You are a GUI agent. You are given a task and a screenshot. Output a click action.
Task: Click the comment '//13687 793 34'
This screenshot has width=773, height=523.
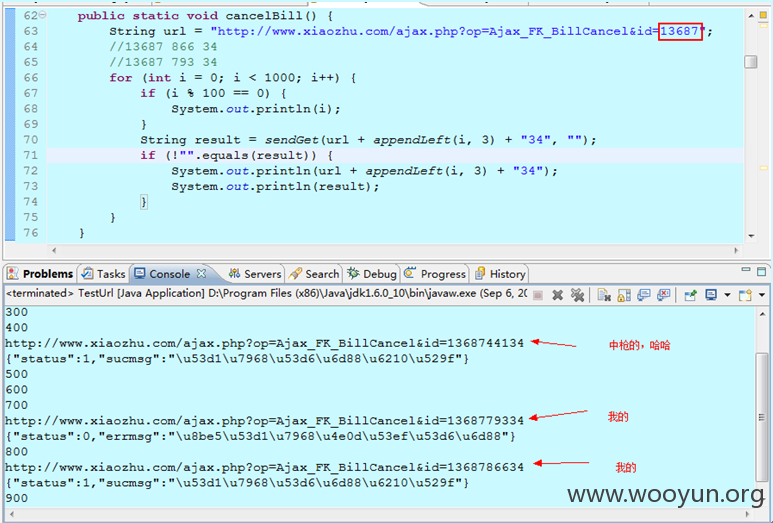point(163,62)
